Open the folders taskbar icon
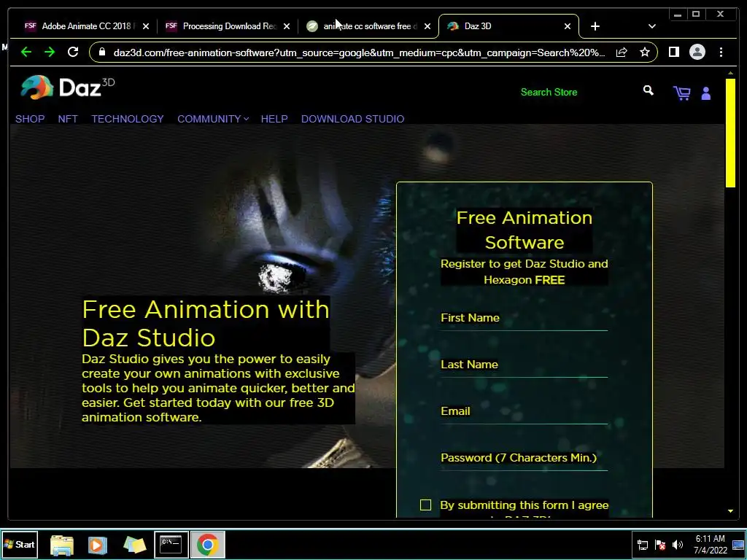The image size is (747, 560). tap(134, 545)
